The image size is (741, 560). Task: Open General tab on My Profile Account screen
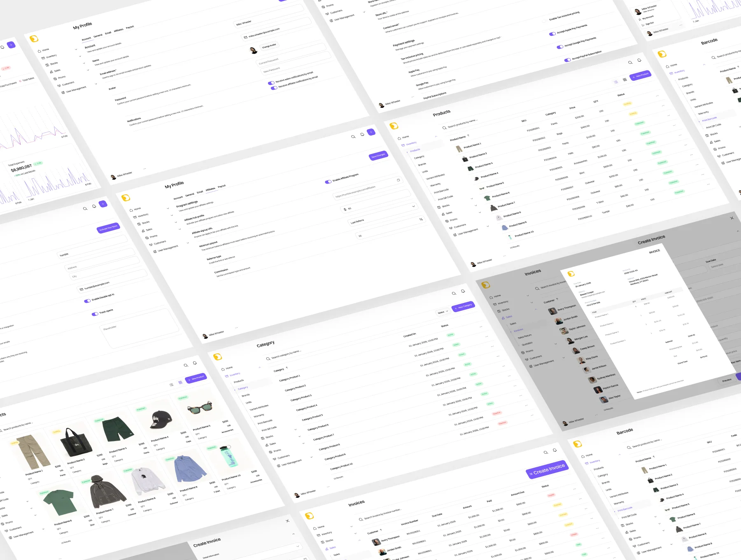98,36
